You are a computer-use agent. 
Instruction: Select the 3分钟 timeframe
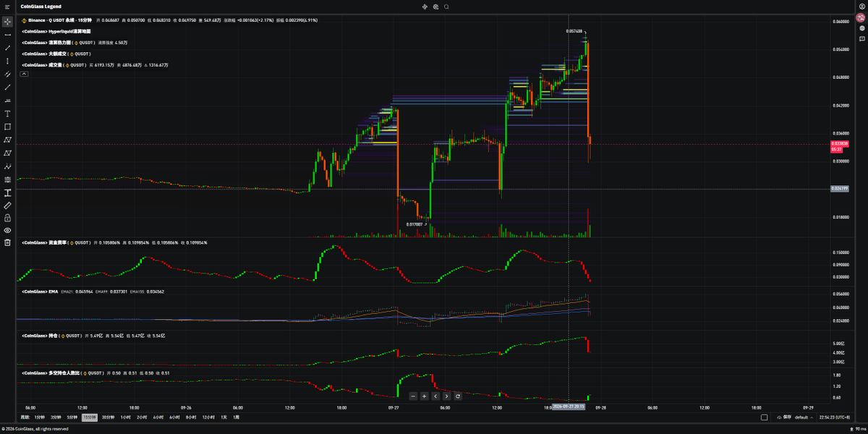(x=56, y=417)
